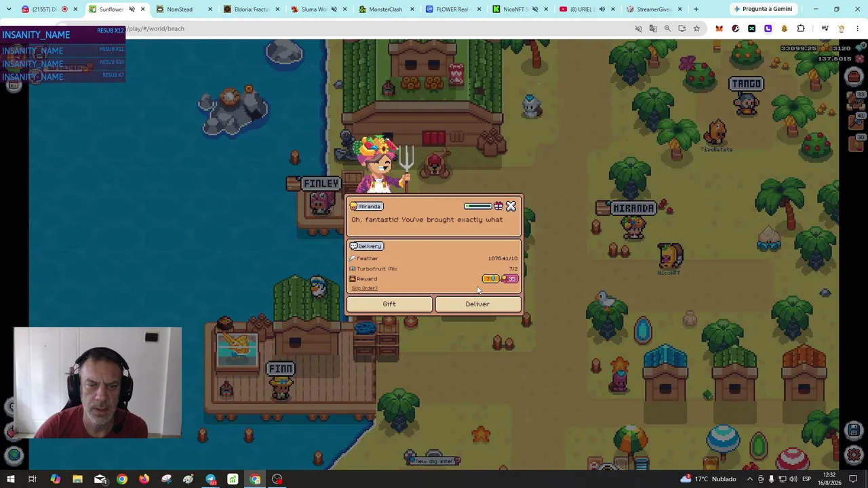Screen dimensions: 868x488
Task: Open the Windows Start menu
Action: tap(11, 479)
